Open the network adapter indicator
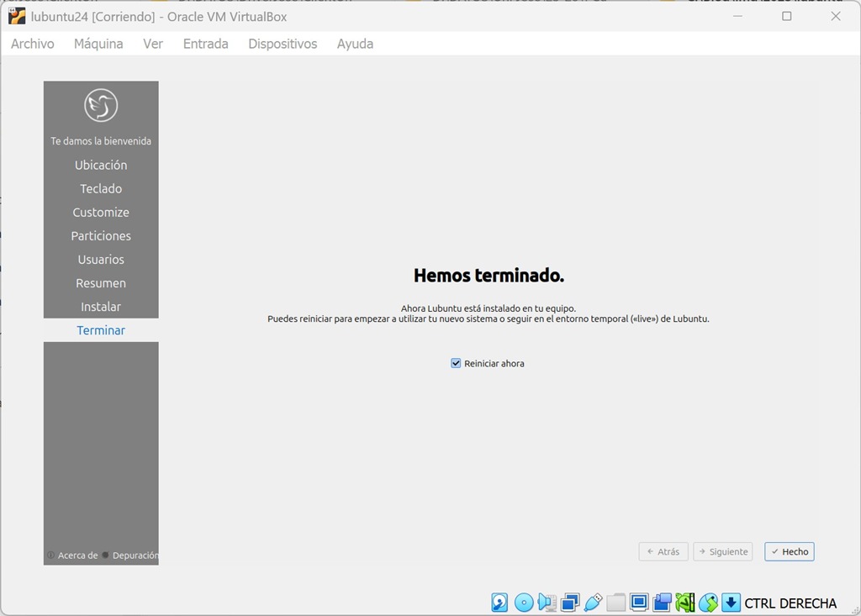 [x=571, y=603]
